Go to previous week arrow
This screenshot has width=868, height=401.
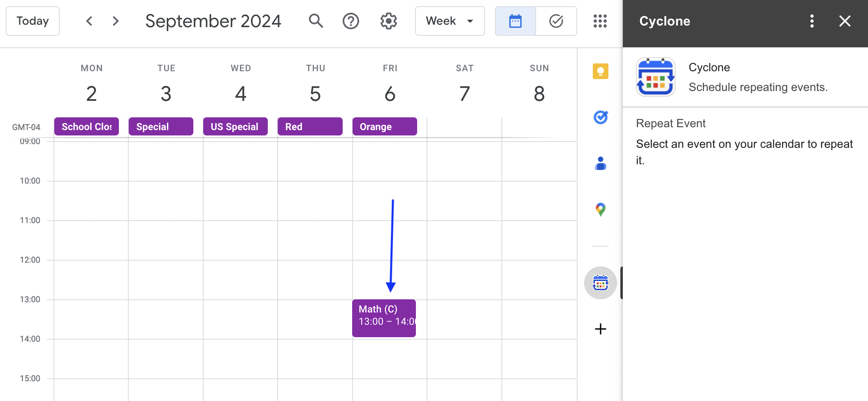click(x=89, y=21)
